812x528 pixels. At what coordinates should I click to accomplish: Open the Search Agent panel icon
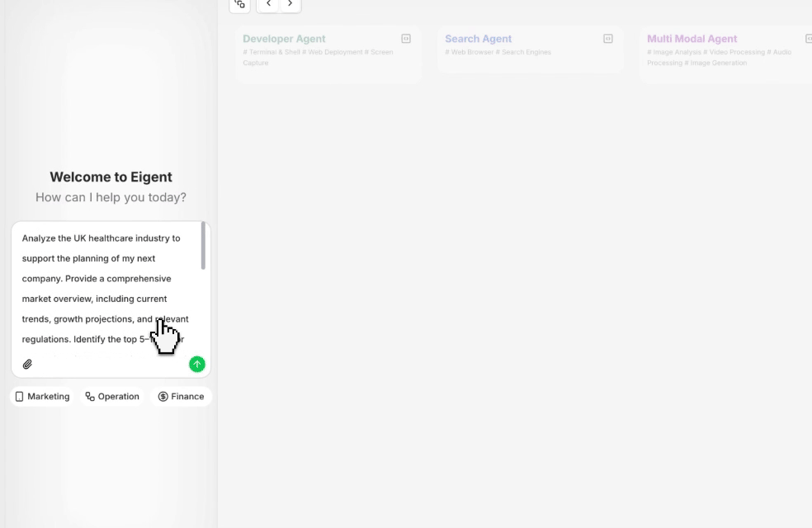(x=608, y=39)
